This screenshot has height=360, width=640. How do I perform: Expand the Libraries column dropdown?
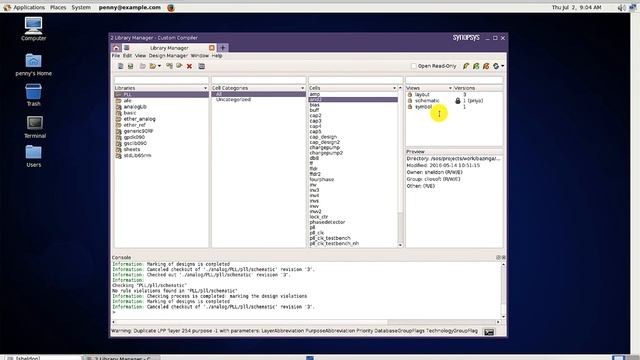[205, 88]
